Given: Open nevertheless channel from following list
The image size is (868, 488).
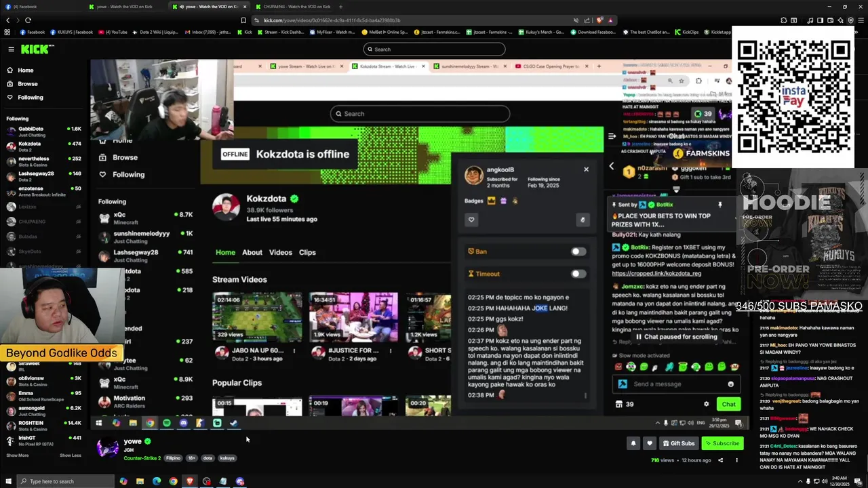Looking at the screenshot, I should point(43,161).
